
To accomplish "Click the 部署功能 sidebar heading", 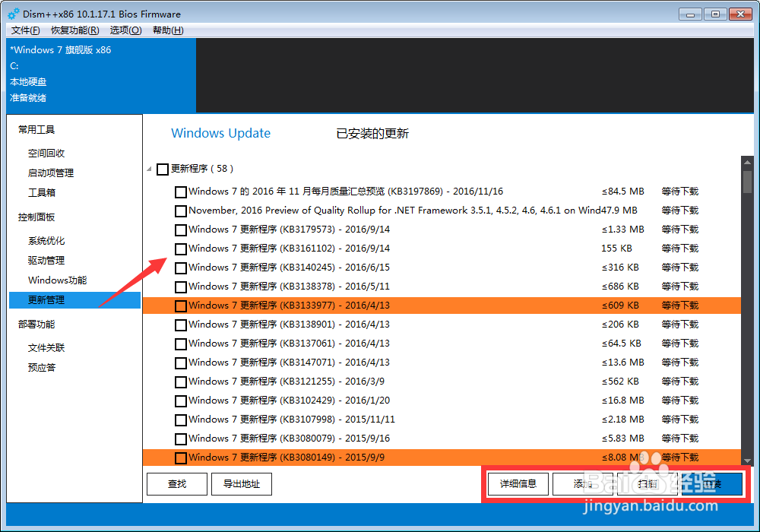I will [36, 325].
